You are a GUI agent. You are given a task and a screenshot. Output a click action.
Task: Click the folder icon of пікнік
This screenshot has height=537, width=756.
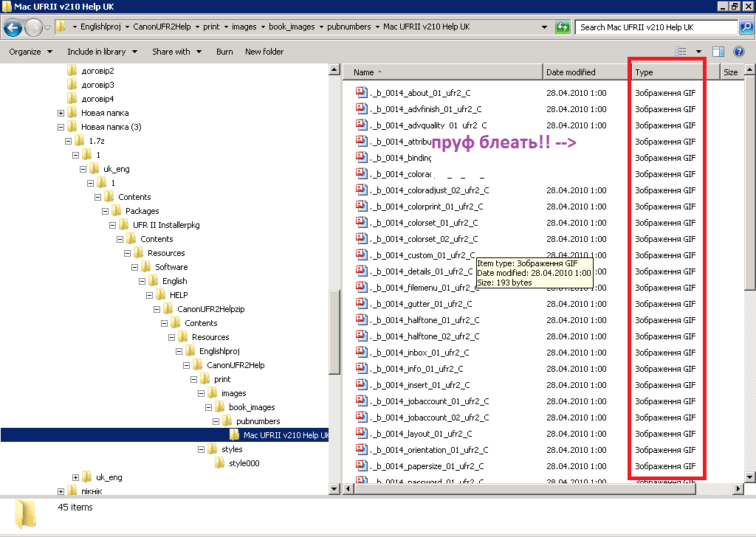72,491
